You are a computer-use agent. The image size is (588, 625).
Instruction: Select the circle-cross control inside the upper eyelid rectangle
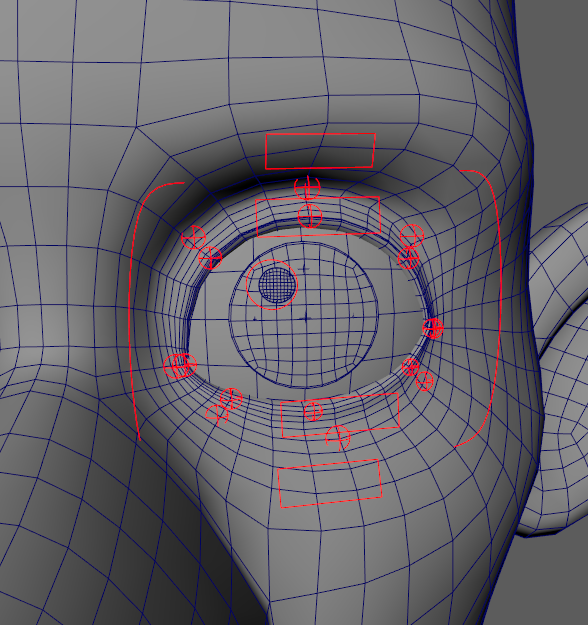coord(310,216)
